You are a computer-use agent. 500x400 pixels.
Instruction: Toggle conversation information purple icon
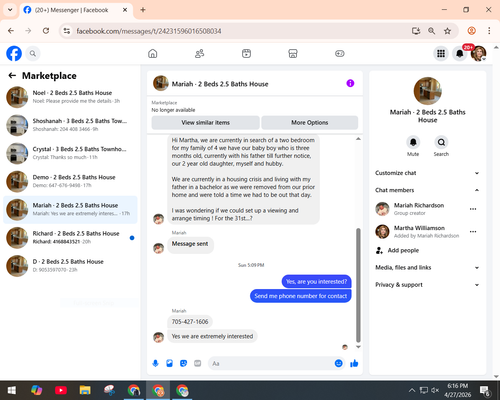350,83
